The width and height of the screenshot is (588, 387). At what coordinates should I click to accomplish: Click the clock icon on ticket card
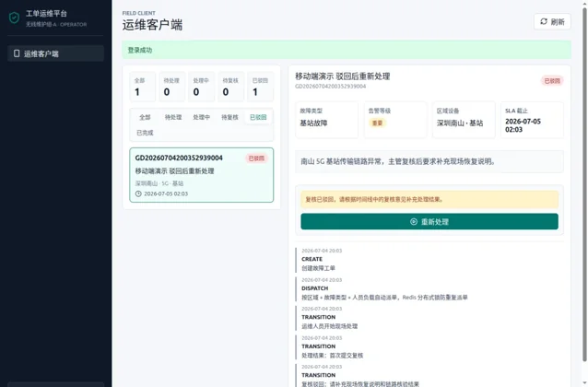click(x=138, y=193)
